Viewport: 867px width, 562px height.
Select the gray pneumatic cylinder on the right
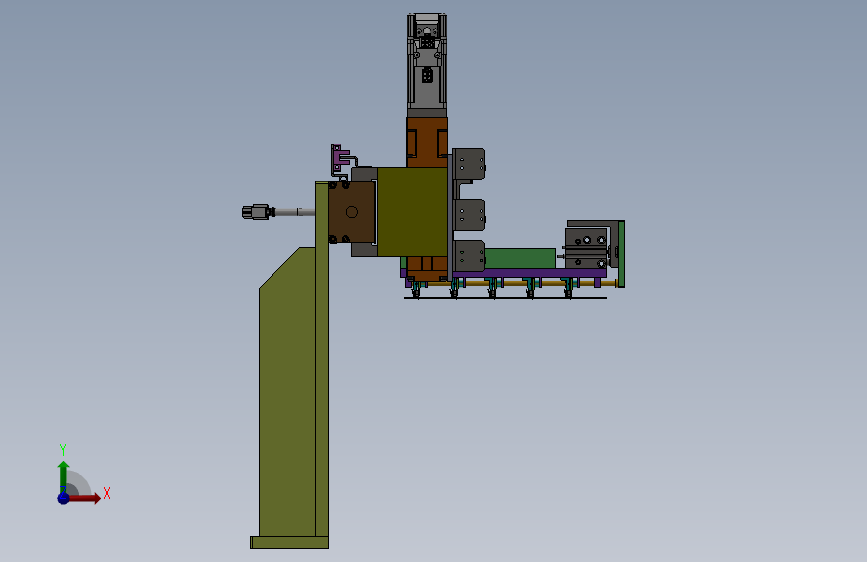(x=586, y=248)
